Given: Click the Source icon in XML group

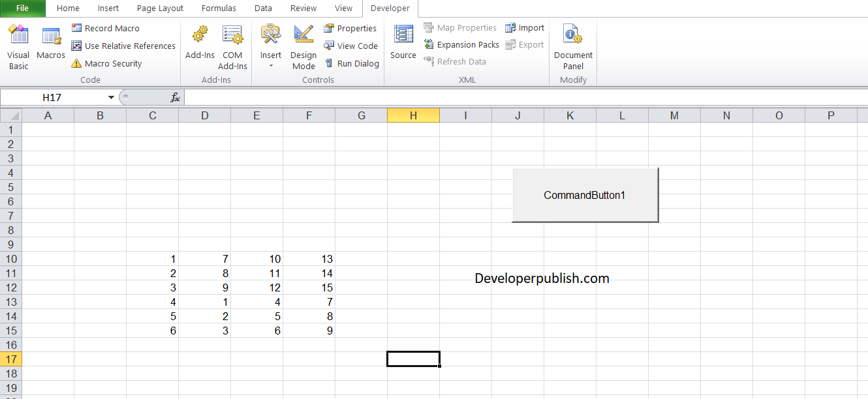Looking at the screenshot, I should (403, 41).
